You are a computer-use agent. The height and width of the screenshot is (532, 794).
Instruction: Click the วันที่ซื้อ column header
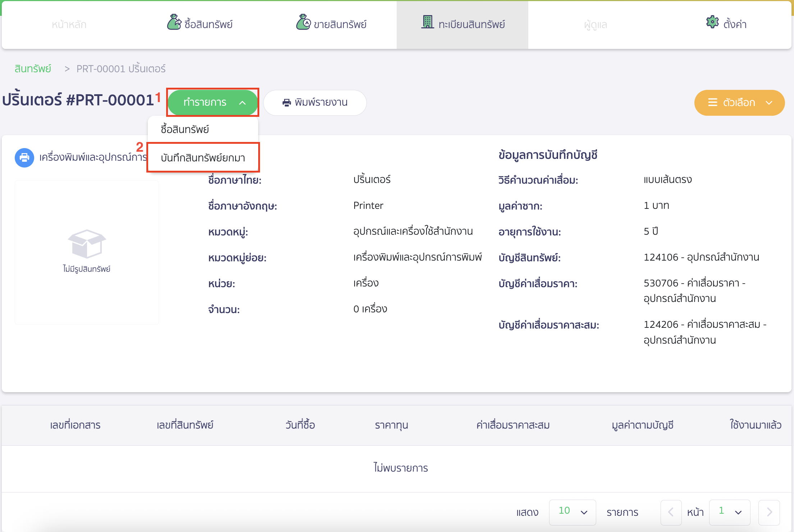(x=300, y=425)
